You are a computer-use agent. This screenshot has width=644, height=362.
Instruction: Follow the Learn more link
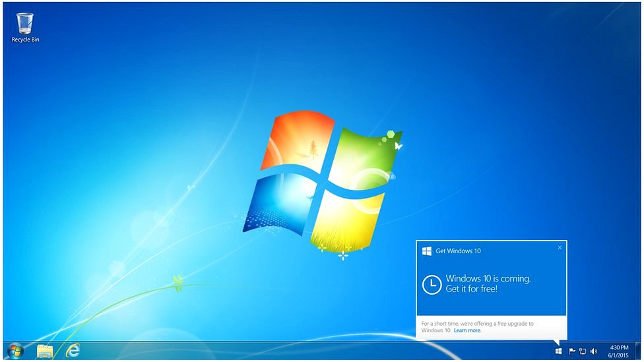coord(467,330)
